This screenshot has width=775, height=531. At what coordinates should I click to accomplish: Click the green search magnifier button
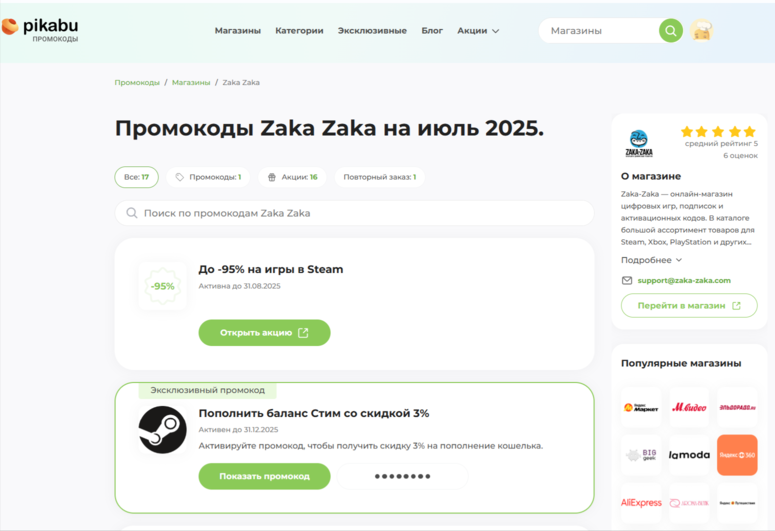671,31
